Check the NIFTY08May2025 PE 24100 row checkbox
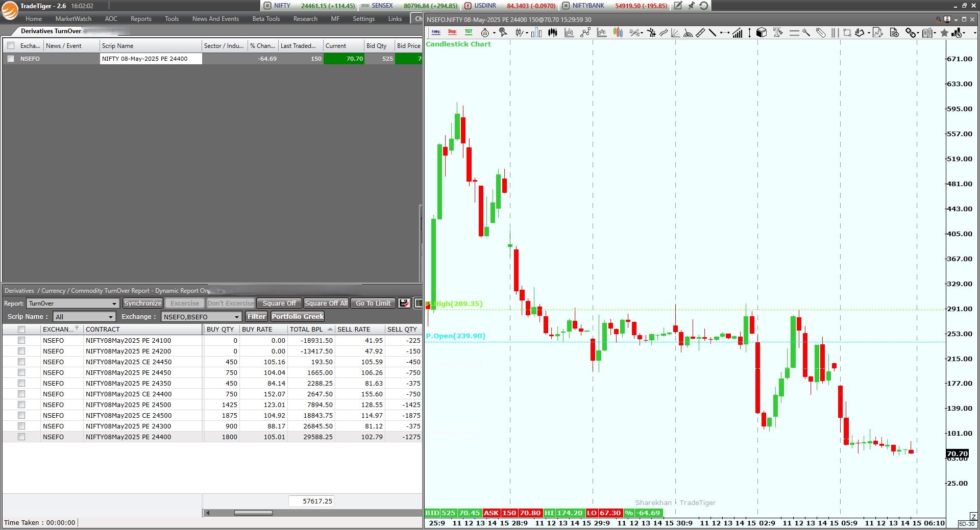Viewport: 980px width, 530px height. 21,340
